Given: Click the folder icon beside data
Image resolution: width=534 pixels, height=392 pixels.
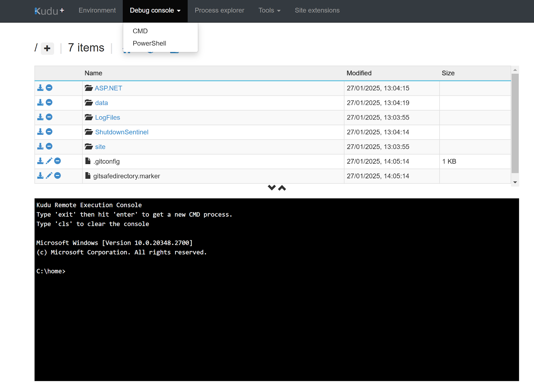Looking at the screenshot, I should click(x=89, y=103).
